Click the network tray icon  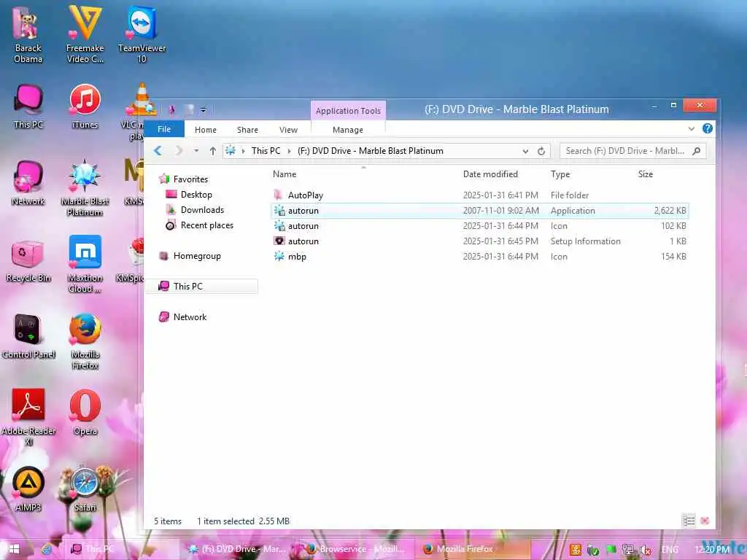tap(628, 550)
